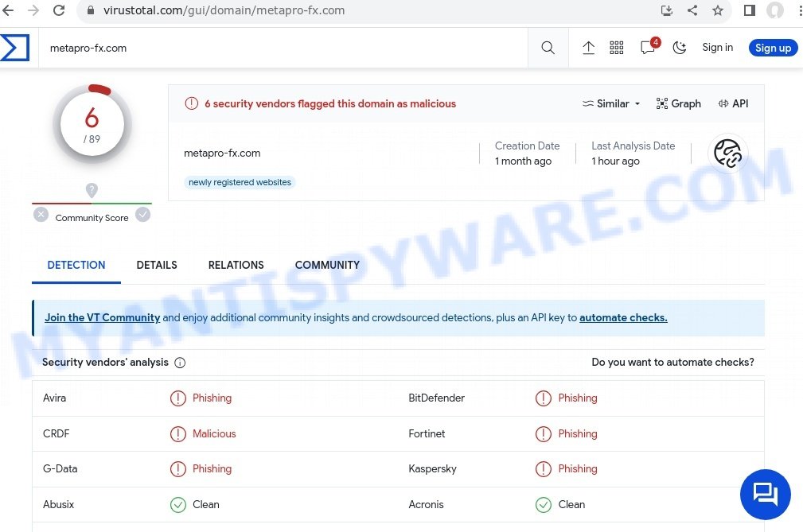Click BitDefender Phishing warning icon

544,398
